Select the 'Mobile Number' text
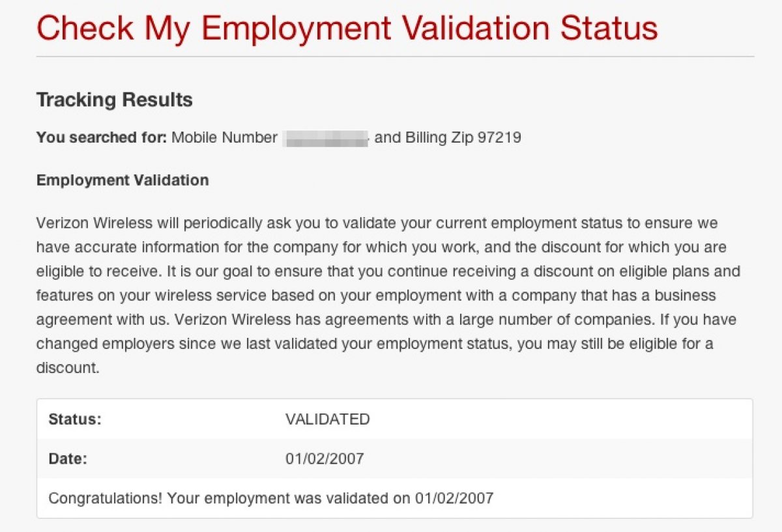Image resolution: width=782 pixels, height=532 pixels. click(x=224, y=137)
